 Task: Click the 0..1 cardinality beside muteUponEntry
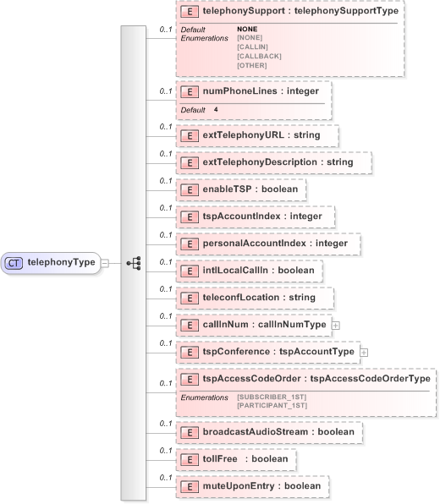[166, 478]
